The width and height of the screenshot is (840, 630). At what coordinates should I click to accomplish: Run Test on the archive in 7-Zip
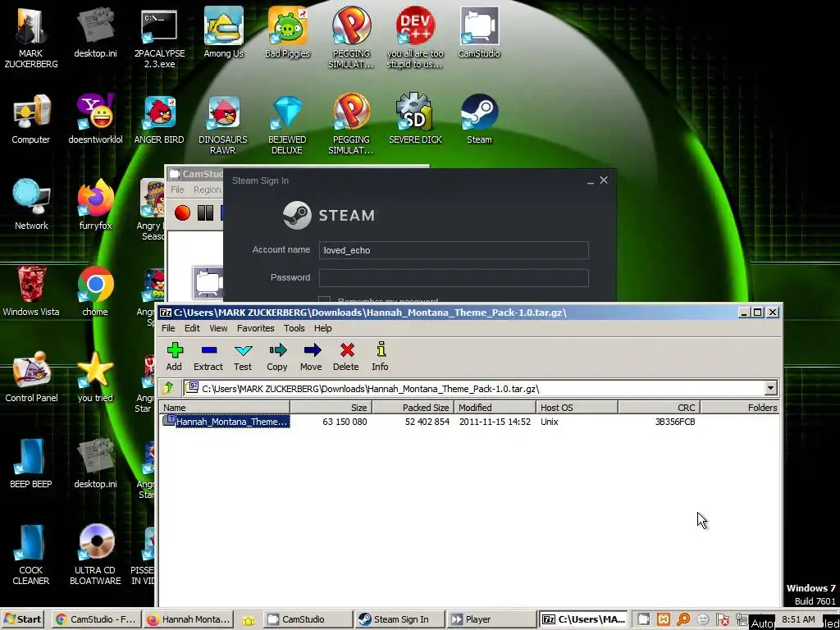pos(243,356)
